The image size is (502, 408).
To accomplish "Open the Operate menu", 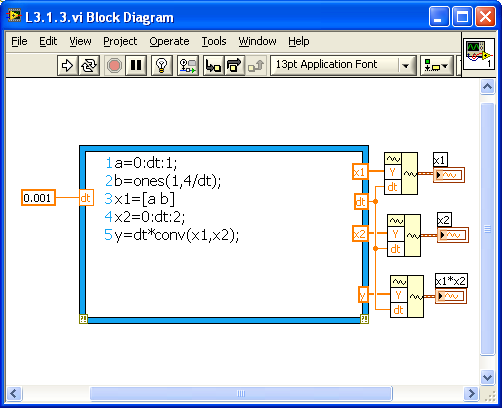I will coord(169,41).
